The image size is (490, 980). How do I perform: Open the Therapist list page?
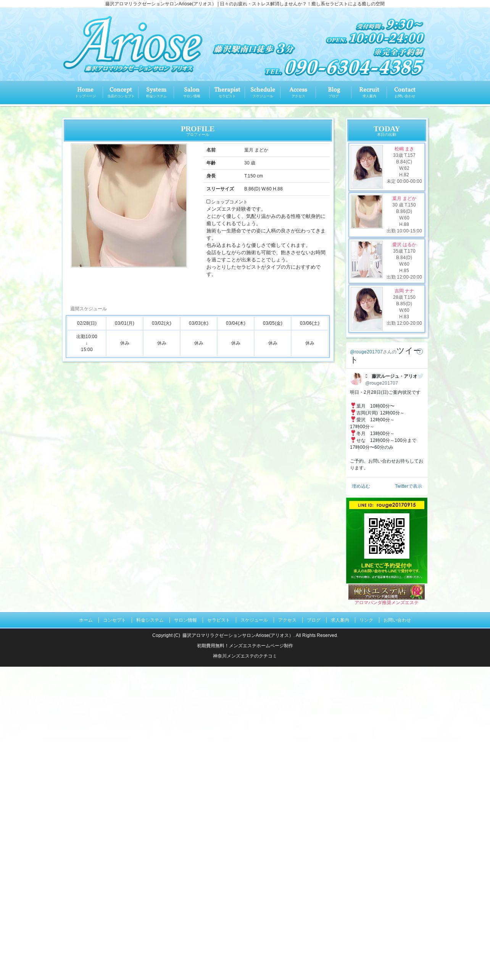click(x=227, y=92)
